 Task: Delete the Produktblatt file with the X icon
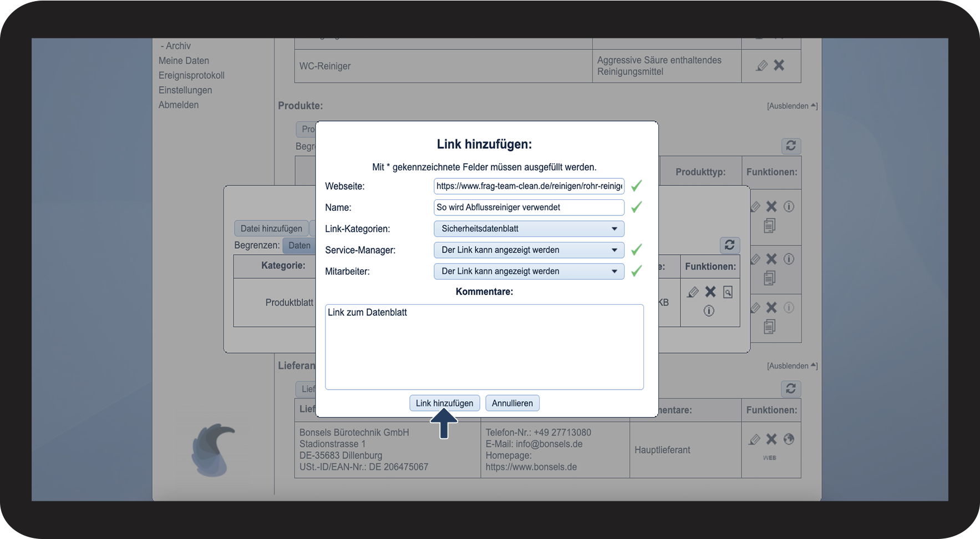pyautogui.click(x=710, y=292)
